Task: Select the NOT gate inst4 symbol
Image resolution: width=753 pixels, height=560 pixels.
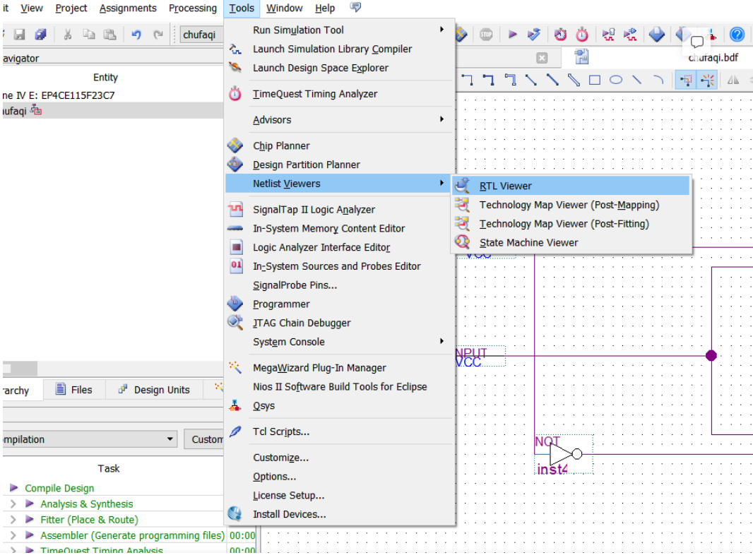Action: point(564,454)
